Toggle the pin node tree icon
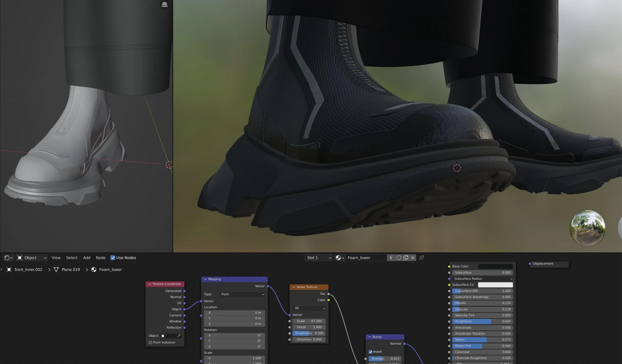This screenshot has height=364, width=622. (421, 258)
